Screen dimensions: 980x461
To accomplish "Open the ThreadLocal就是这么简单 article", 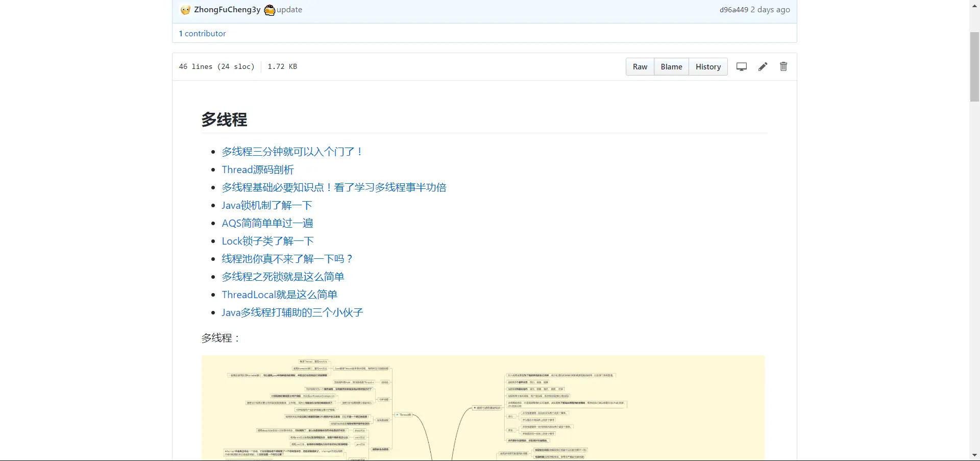I will [279, 295].
